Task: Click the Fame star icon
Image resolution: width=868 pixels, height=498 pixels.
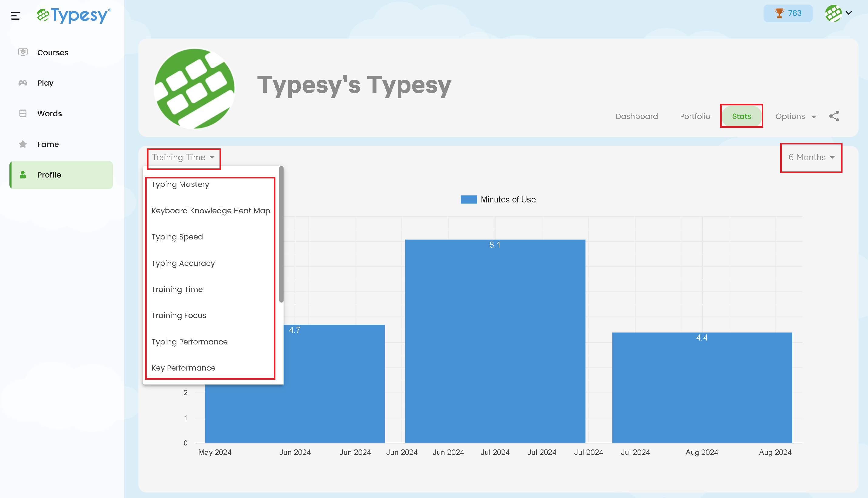Action: [23, 144]
